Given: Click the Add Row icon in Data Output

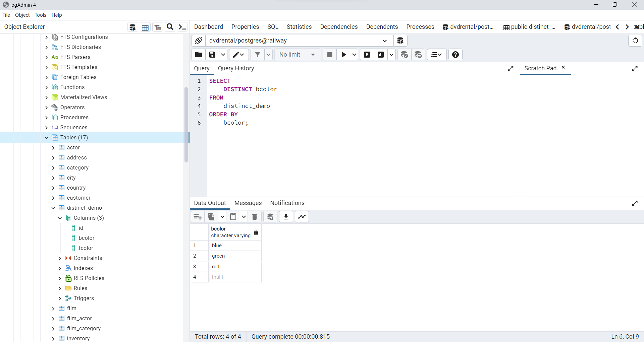Looking at the screenshot, I should click(198, 217).
